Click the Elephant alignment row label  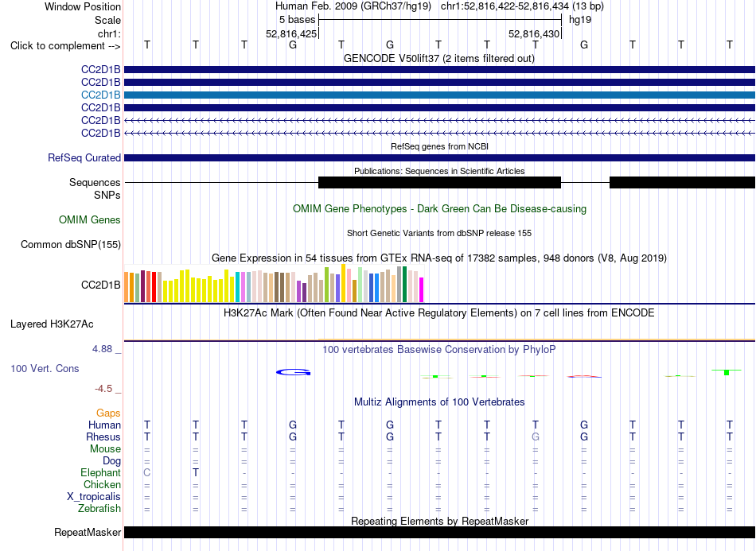[100, 473]
